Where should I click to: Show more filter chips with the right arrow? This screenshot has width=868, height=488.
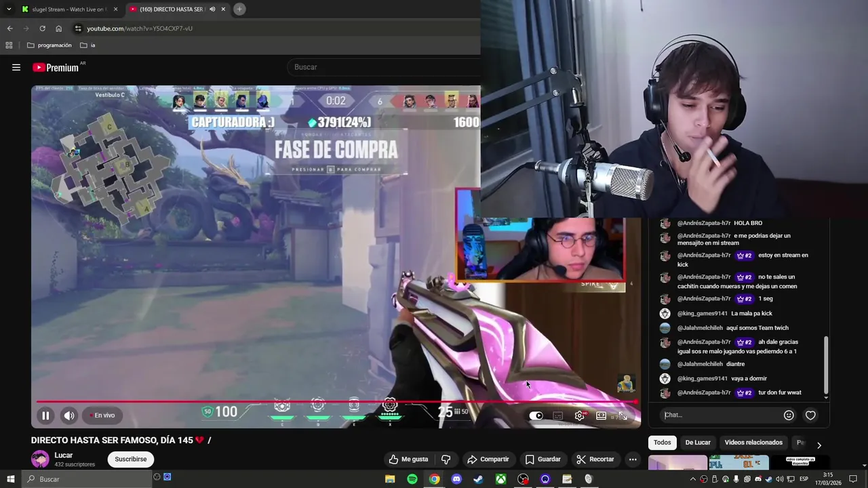coord(818,445)
